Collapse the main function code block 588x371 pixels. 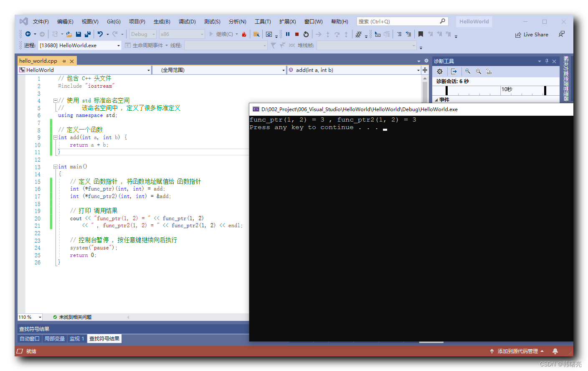[55, 167]
